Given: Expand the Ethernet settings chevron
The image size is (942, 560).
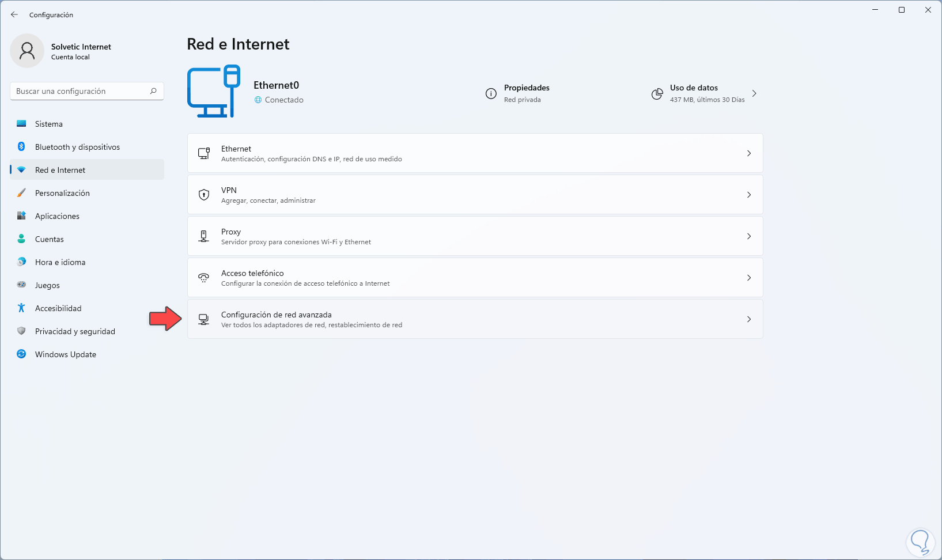Looking at the screenshot, I should (749, 153).
